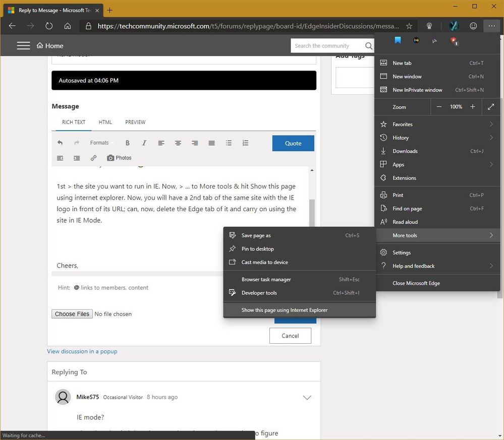Click the Cancel button
This screenshot has height=440, width=504.
point(290,336)
